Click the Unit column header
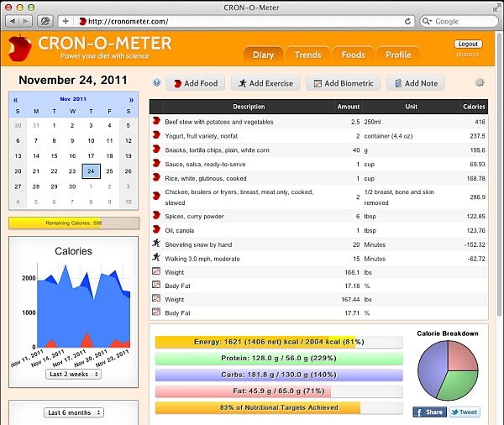The width and height of the screenshot is (504, 425). click(411, 107)
